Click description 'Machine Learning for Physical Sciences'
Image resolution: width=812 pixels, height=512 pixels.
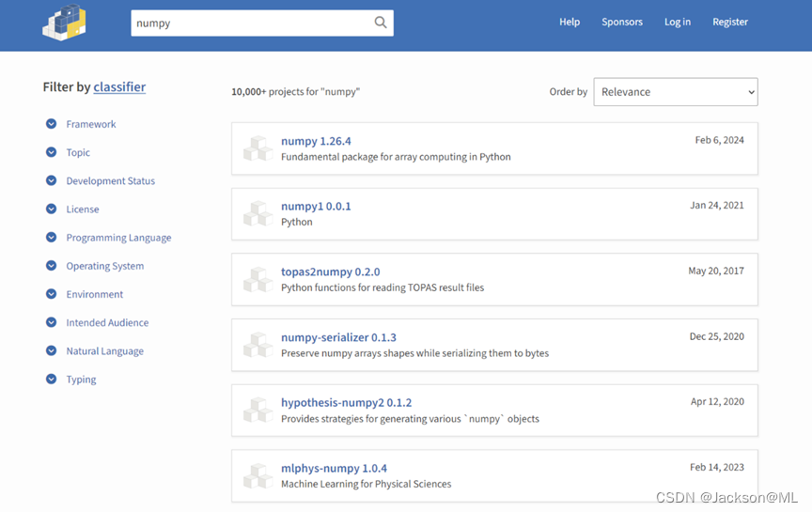click(x=367, y=484)
